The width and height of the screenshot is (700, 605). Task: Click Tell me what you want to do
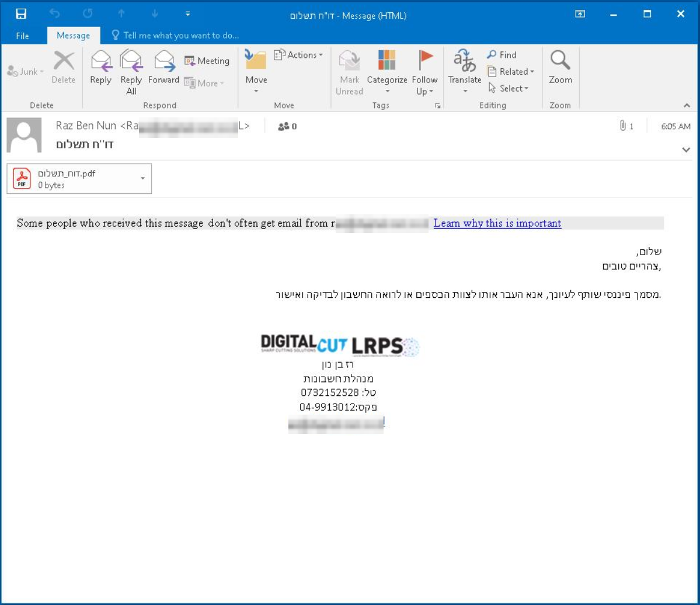tap(176, 35)
